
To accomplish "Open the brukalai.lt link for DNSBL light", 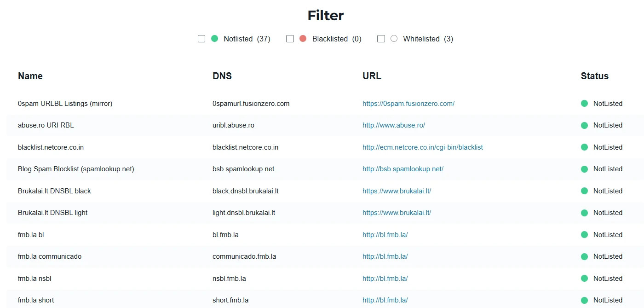I will click(x=397, y=213).
